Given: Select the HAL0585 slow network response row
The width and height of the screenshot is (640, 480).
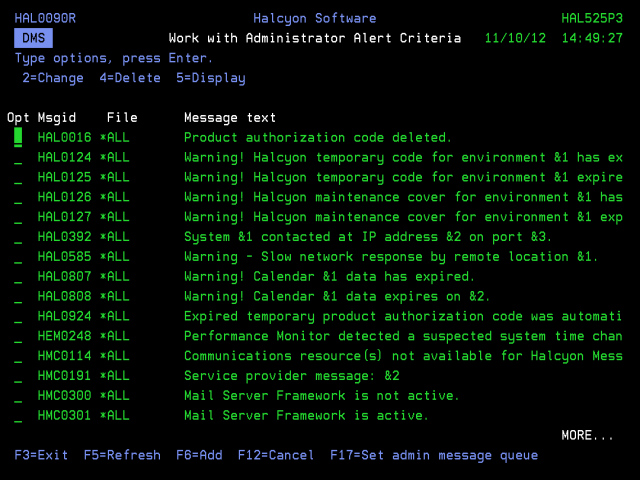Looking at the screenshot, I should click(x=390, y=257).
